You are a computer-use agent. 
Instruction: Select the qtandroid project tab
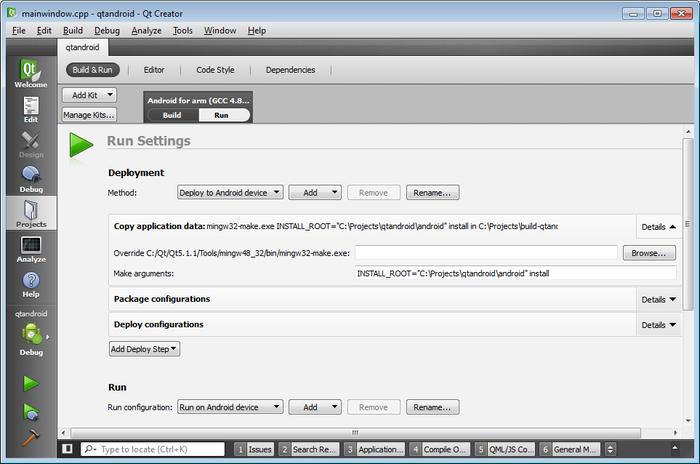point(82,47)
